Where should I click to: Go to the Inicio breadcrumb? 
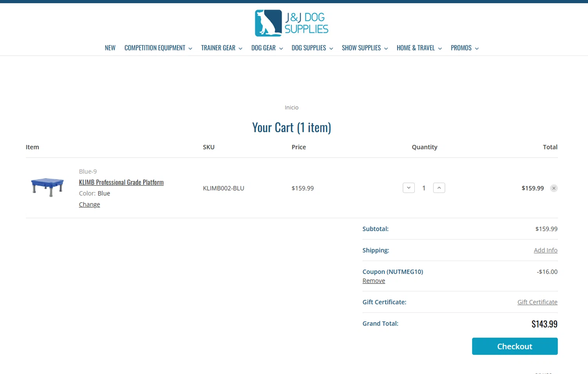click(x=291, y=107)
